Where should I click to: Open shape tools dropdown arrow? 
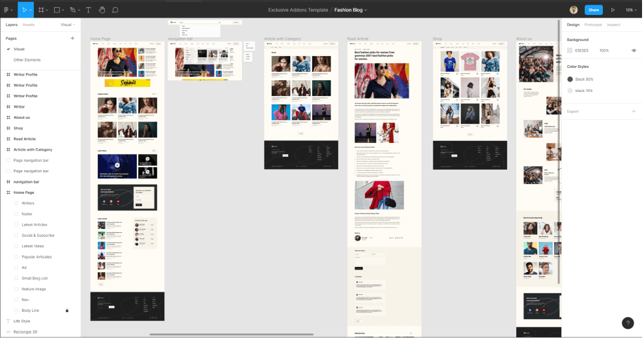coord(63,10)
